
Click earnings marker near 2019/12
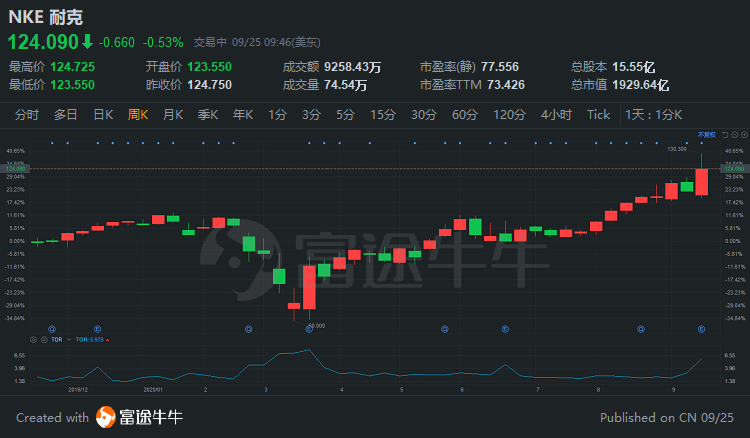point(98,329)
